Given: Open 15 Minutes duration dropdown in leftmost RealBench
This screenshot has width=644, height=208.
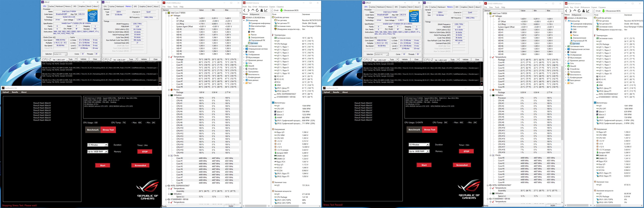Looking at the screenshot, I should (106, 145).
